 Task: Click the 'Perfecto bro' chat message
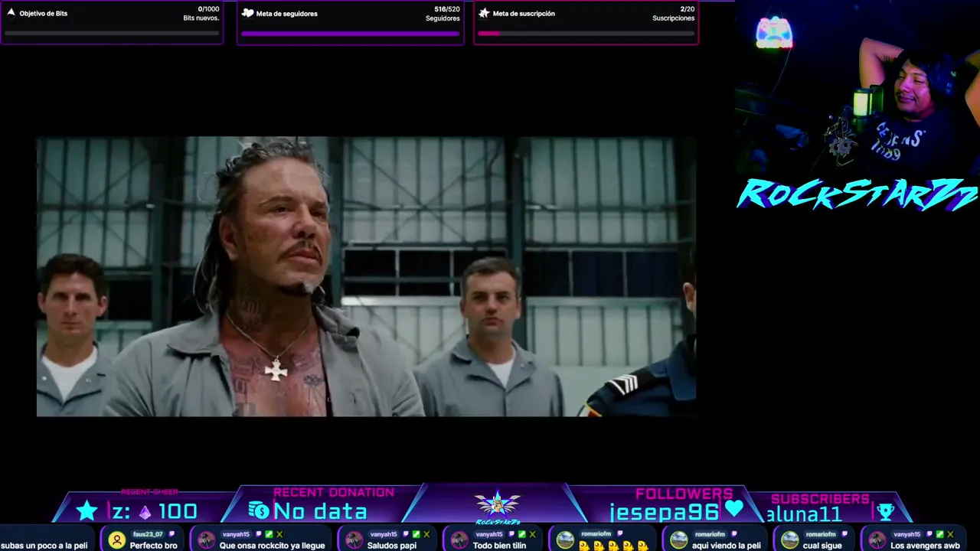tap(154, 546)
